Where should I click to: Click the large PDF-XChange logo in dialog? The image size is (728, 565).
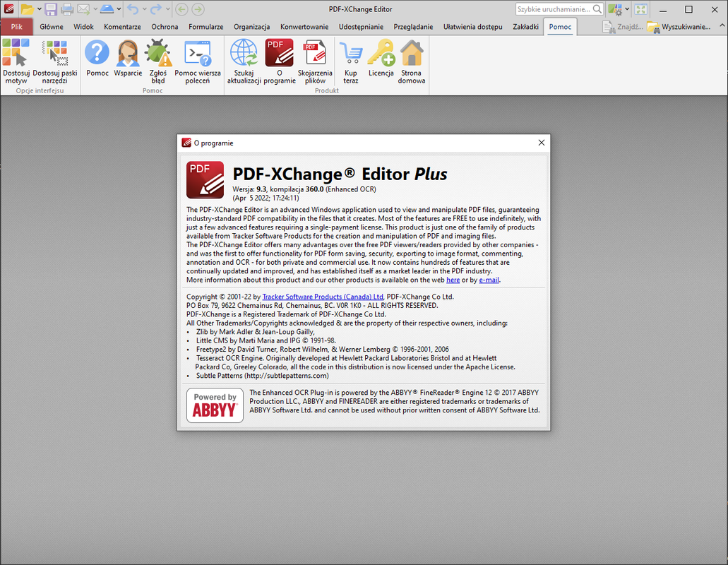(205, 179)
